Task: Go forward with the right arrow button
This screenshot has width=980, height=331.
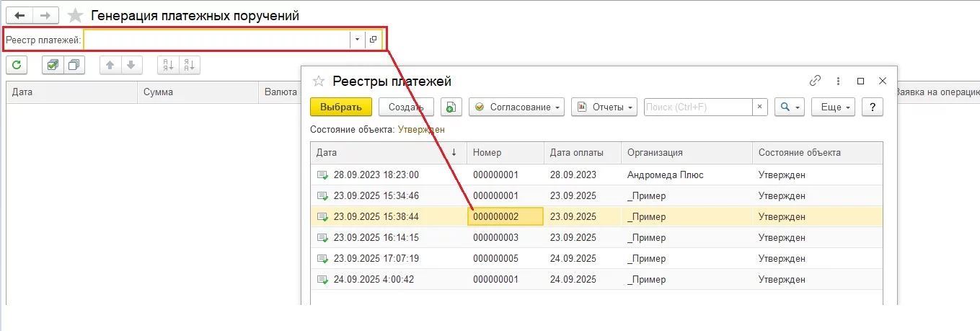Action: click(45, 15)
